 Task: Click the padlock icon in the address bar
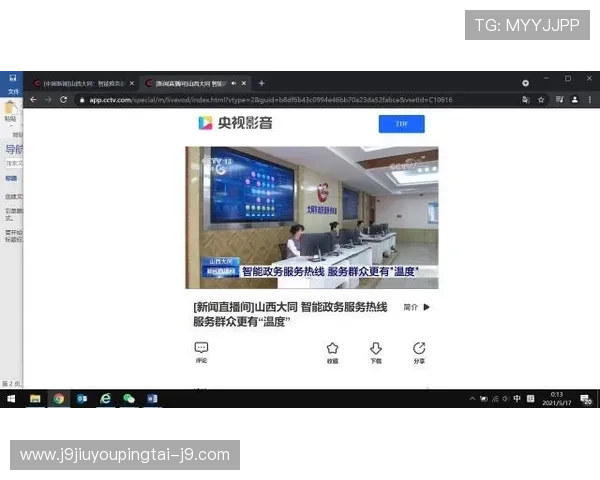(82, 100)
